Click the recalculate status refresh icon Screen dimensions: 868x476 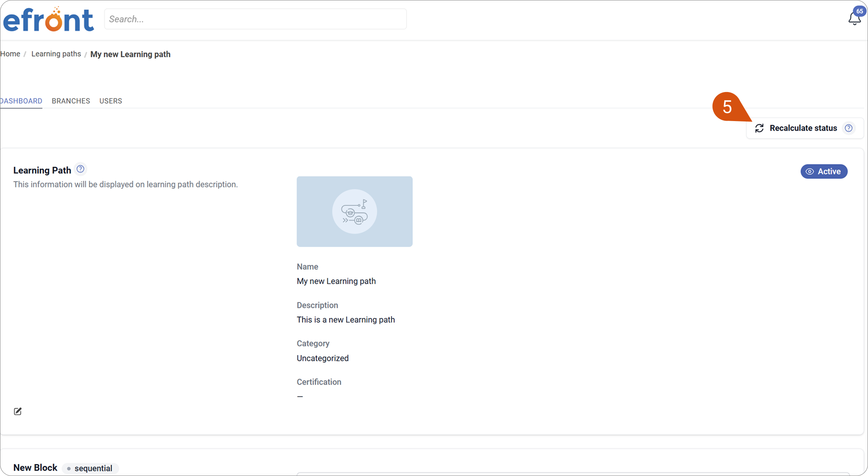[x=759, y=128]
